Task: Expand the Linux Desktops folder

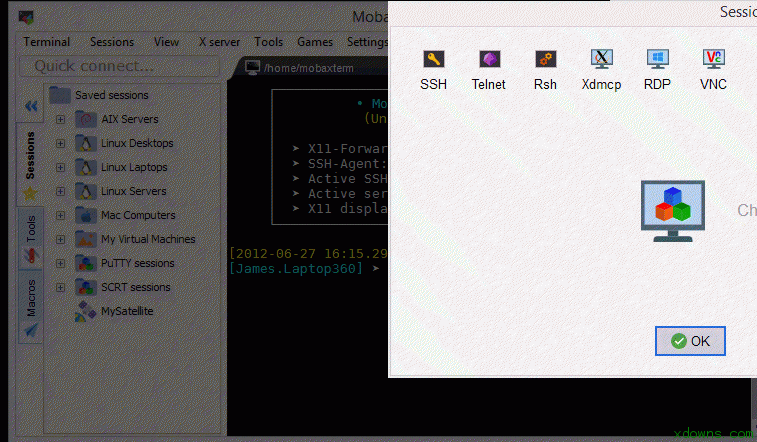Action: [x=60, y=143]
